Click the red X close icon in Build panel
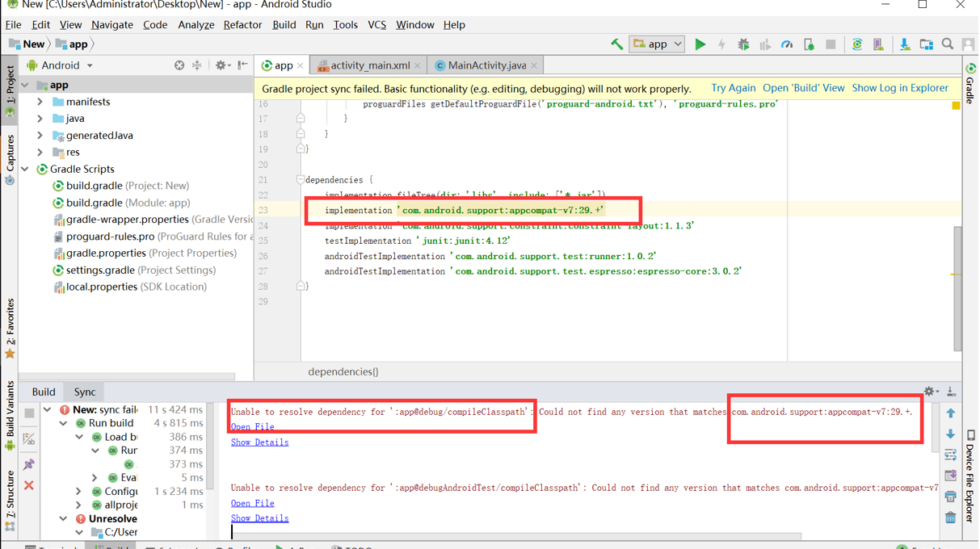 pyautogui.click(x=29, y=485)
